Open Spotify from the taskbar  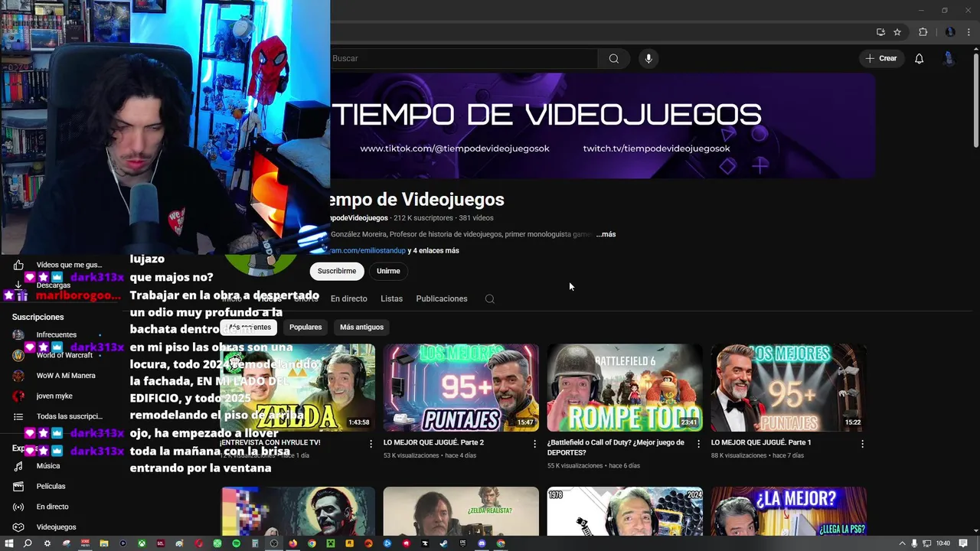tap(236, 543)
